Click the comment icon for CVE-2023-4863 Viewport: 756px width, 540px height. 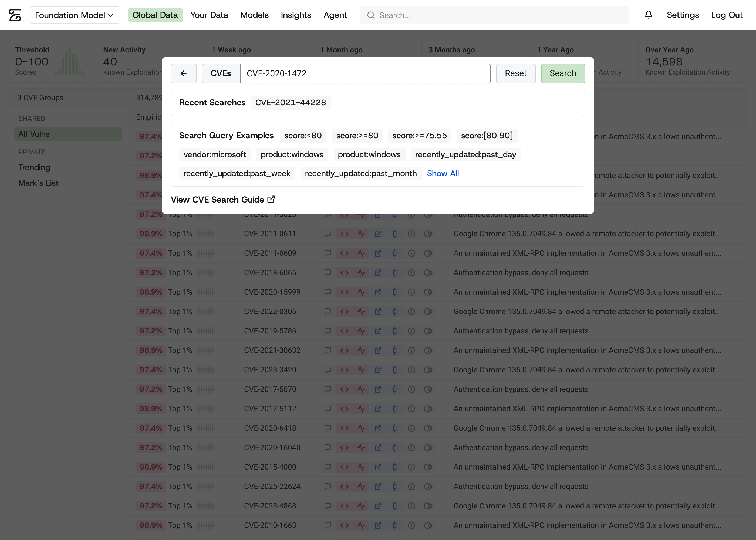(328, 506)
